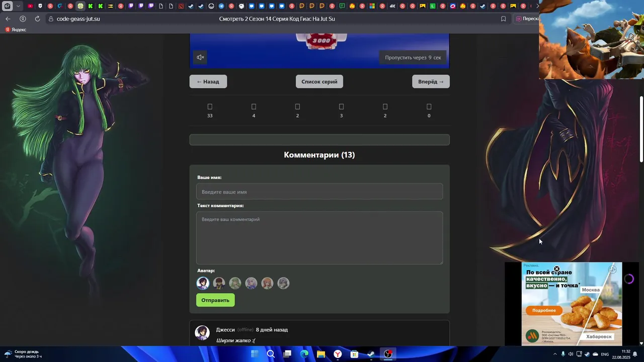Click the 8 дней назад timestamp

click(272, 330)
